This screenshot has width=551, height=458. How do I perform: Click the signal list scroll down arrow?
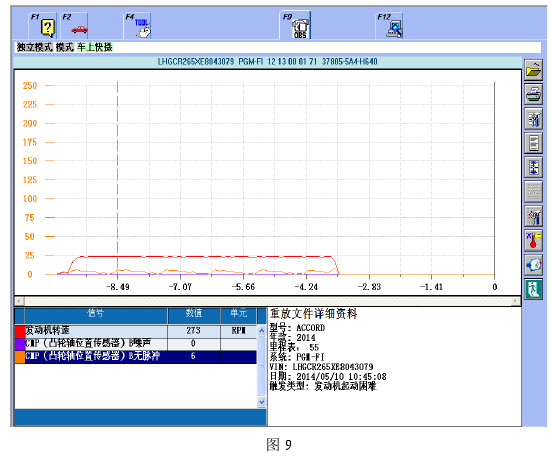click(x=261, y=401)
